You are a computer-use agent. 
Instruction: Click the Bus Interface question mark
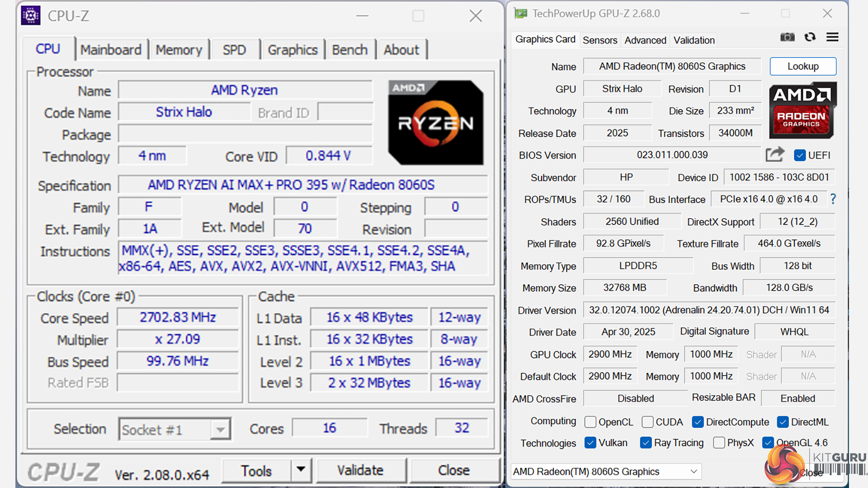pyautogui.click(x=833, y=199)
